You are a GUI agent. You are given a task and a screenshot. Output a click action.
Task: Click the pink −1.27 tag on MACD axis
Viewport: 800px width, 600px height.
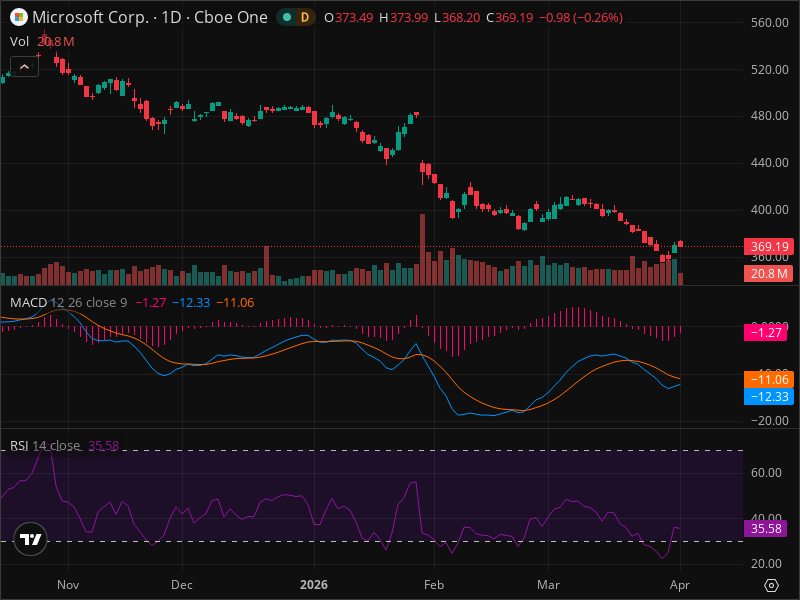pyautogui.click(x=765, y=333)
